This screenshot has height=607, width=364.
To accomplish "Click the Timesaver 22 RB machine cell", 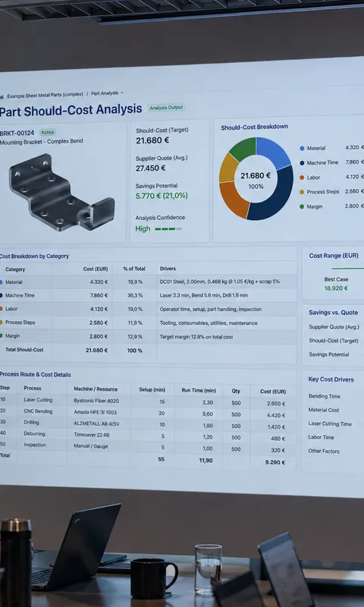I will point(92,435).
